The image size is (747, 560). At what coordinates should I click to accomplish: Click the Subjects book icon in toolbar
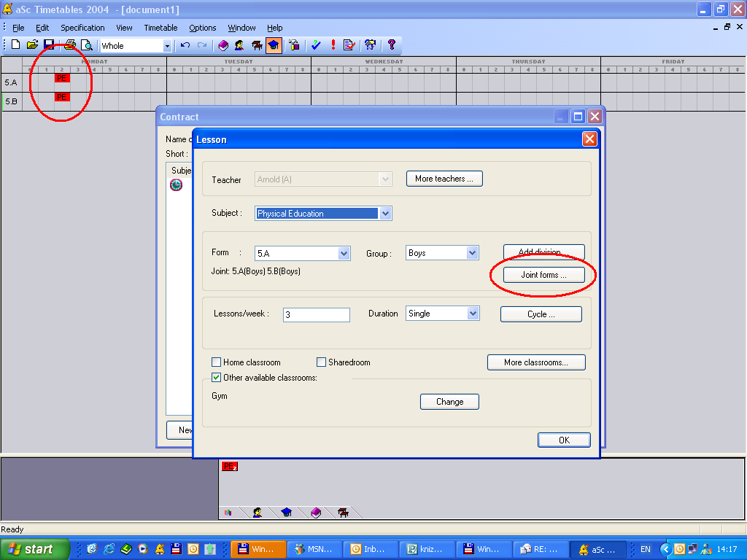[223, 45]
